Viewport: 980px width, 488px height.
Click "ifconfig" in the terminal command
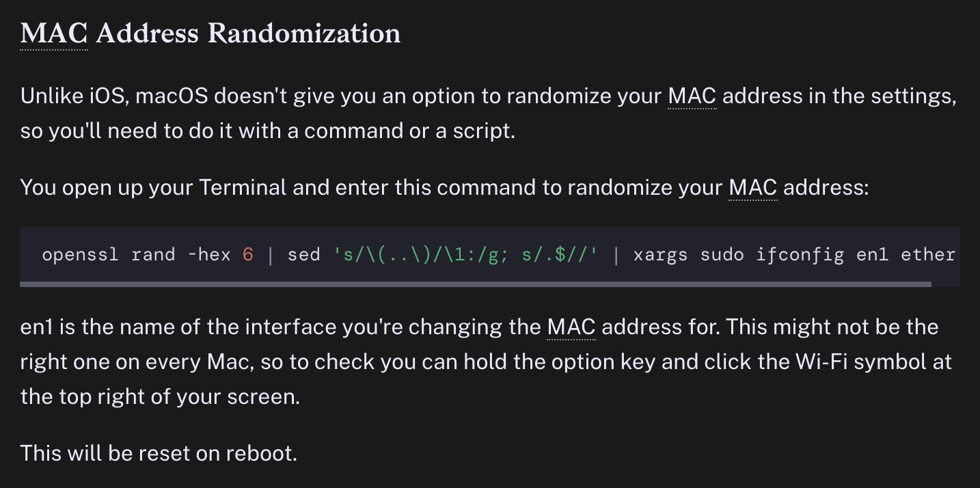800,255
